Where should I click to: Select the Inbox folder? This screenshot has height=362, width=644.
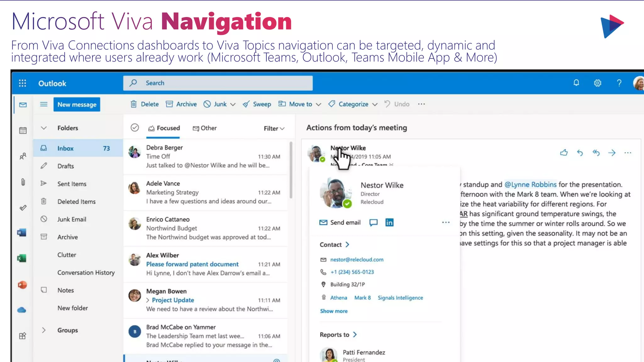(78, 148)
